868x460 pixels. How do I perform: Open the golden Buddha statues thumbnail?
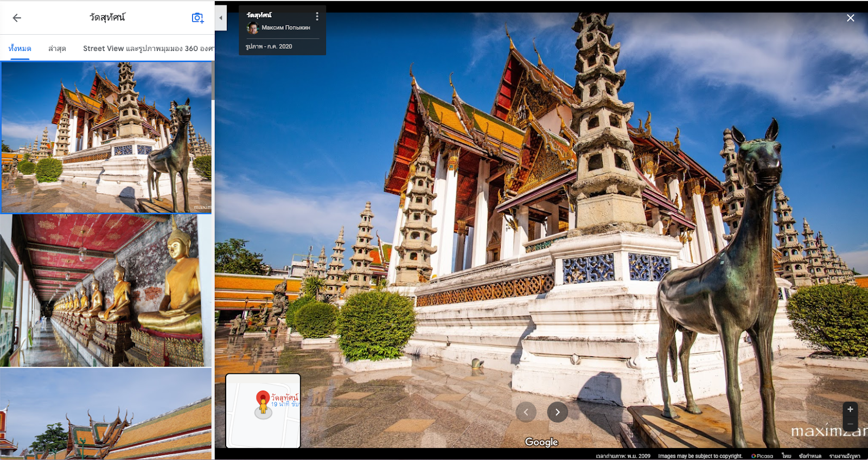coord(106,290)
